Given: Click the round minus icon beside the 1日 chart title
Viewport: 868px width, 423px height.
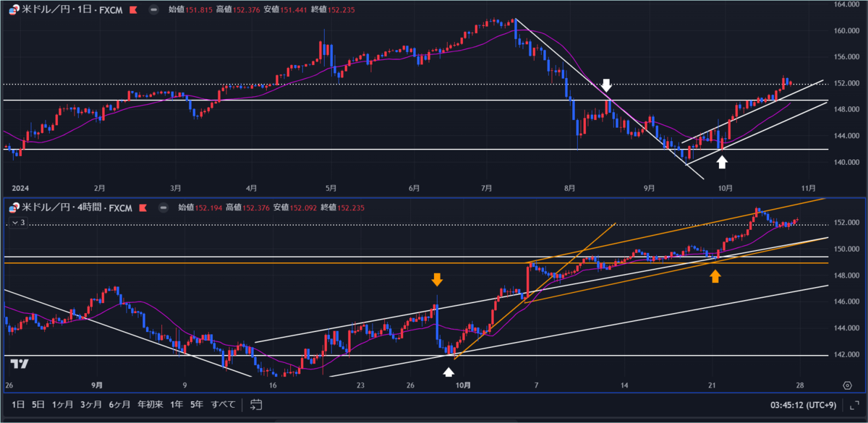Looking at the screenshot, I should click(153, 9).
